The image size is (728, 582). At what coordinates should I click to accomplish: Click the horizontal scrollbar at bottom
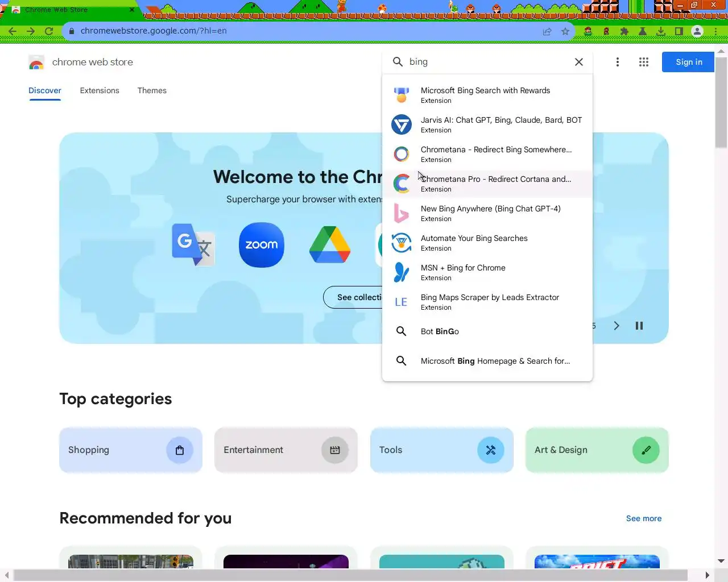[x=350, y=575]
